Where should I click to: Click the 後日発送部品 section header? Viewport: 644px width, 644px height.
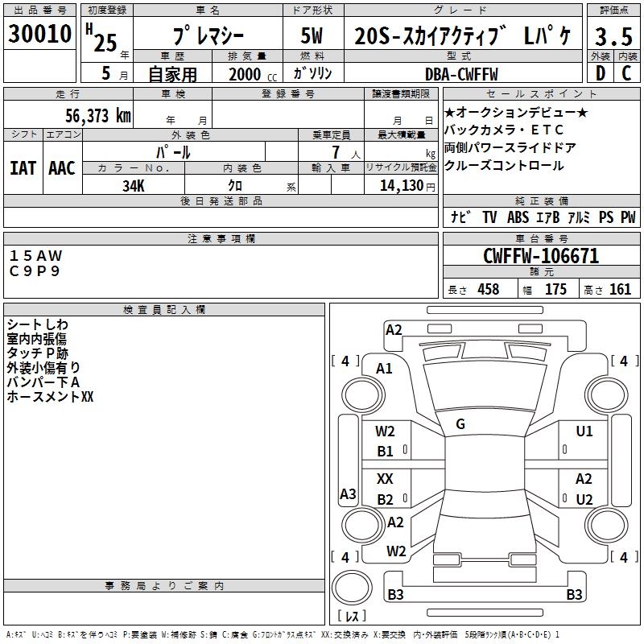pos(221,200)
